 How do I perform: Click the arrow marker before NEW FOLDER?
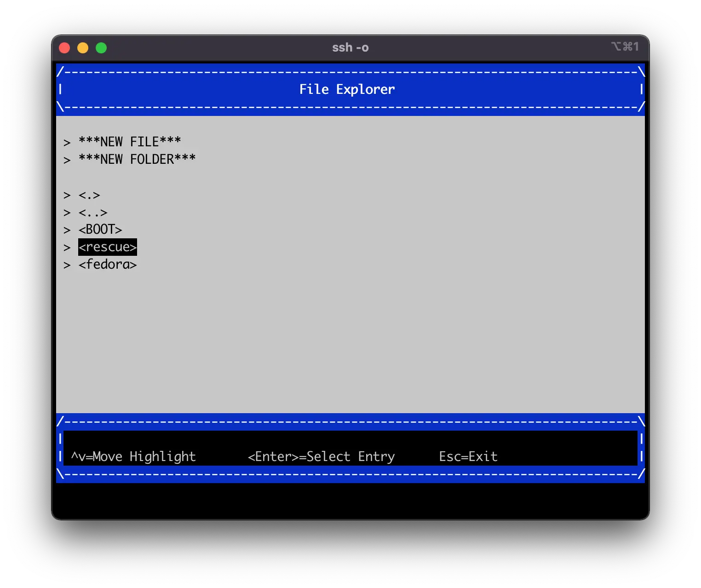67,160
